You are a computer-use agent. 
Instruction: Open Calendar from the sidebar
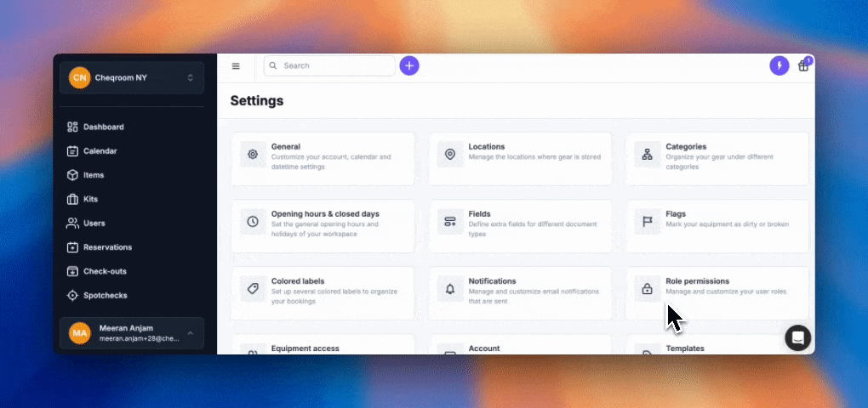pyautogui.click(x=100, y=151)
